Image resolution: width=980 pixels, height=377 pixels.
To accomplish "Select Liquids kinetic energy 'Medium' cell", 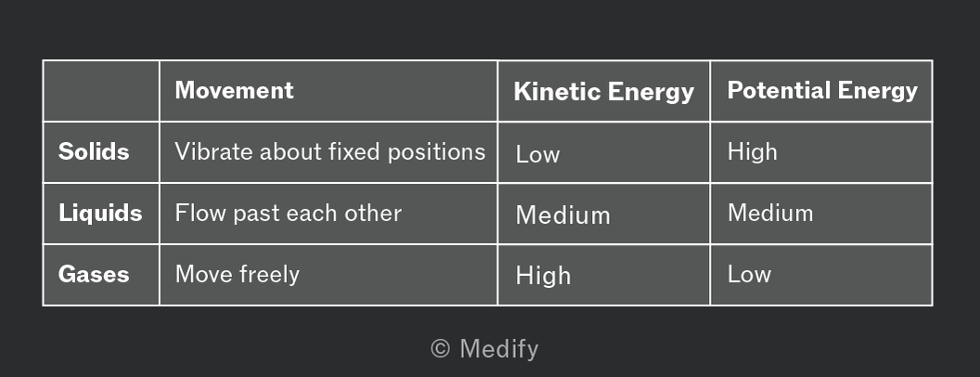I will pyautogui.click(x=604, y=214).
